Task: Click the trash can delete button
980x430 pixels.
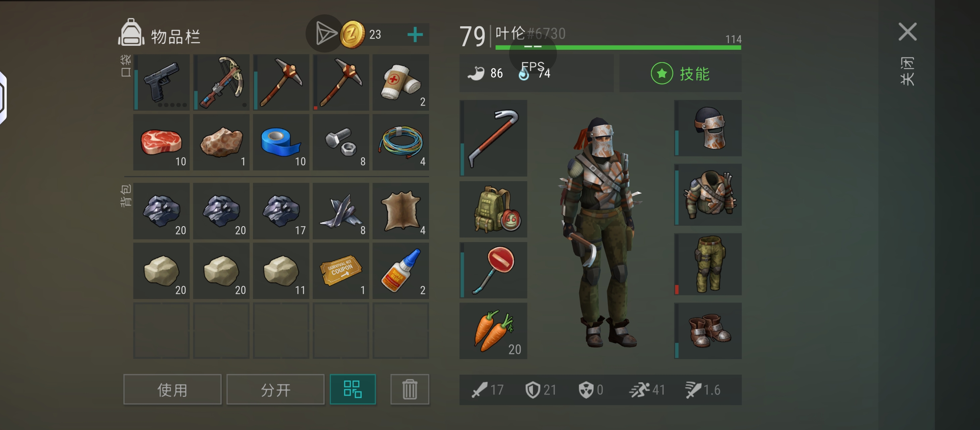Action: click(x=410, y=389)
